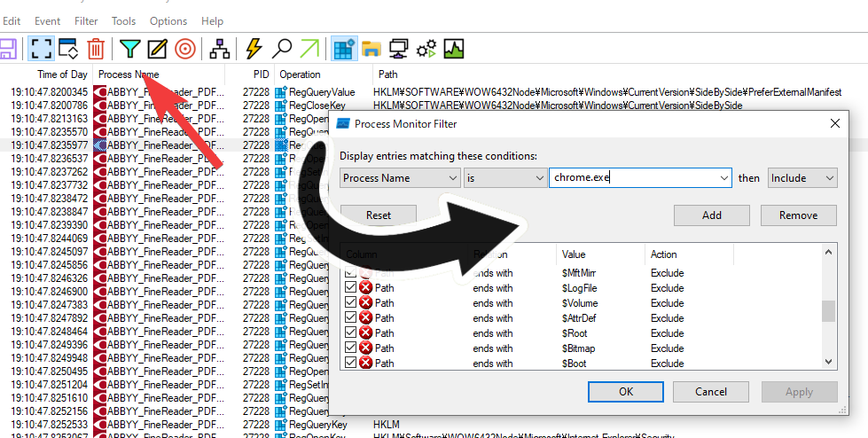Click the lightning bolt event icon

254,48
